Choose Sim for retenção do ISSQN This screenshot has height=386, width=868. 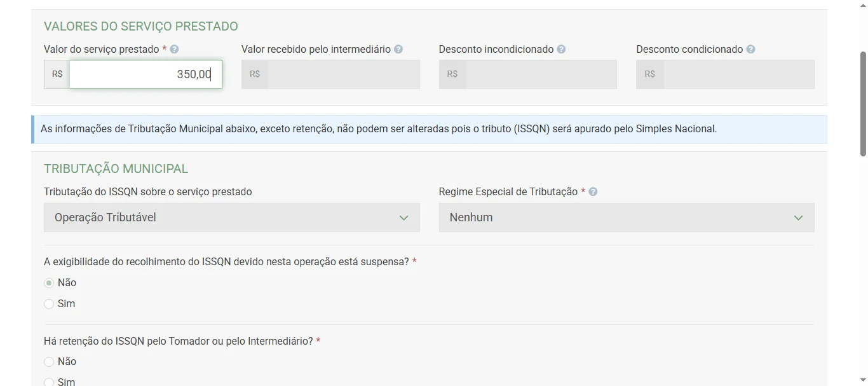(49, 381)
